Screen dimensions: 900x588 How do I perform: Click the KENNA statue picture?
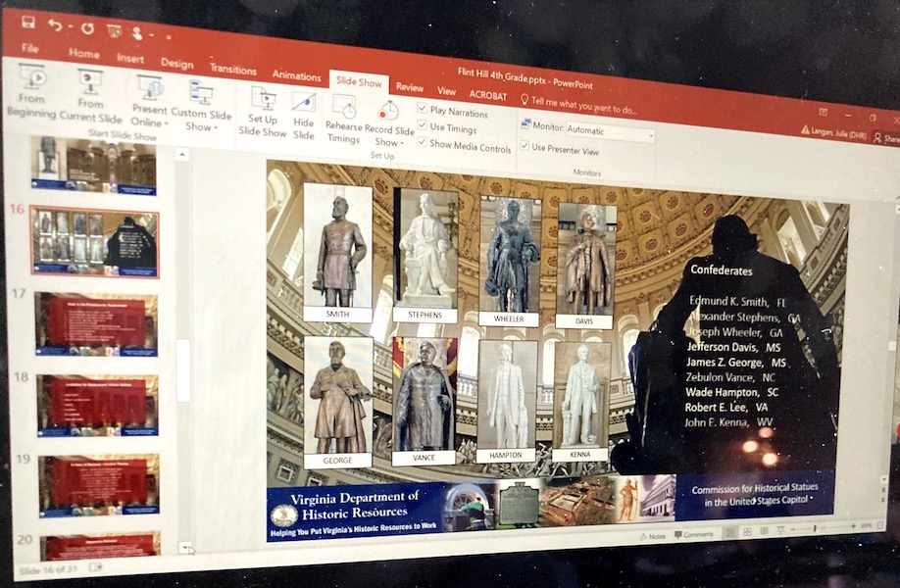click(x=580, y=396)
